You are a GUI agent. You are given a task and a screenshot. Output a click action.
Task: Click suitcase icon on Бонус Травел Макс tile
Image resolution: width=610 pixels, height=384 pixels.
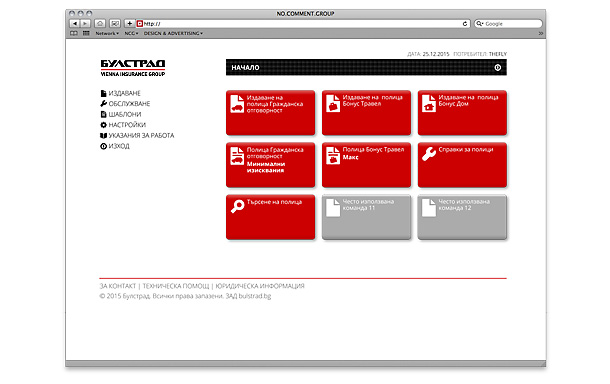click(333, 156)
